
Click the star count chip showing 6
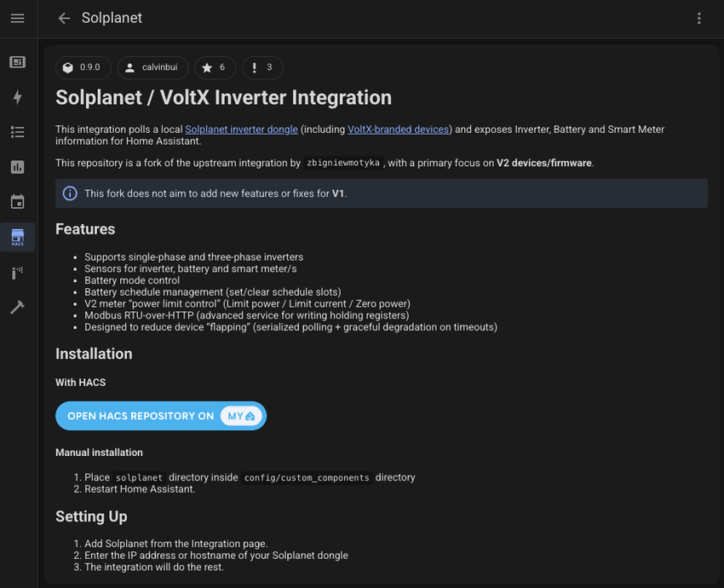[215, 67]
